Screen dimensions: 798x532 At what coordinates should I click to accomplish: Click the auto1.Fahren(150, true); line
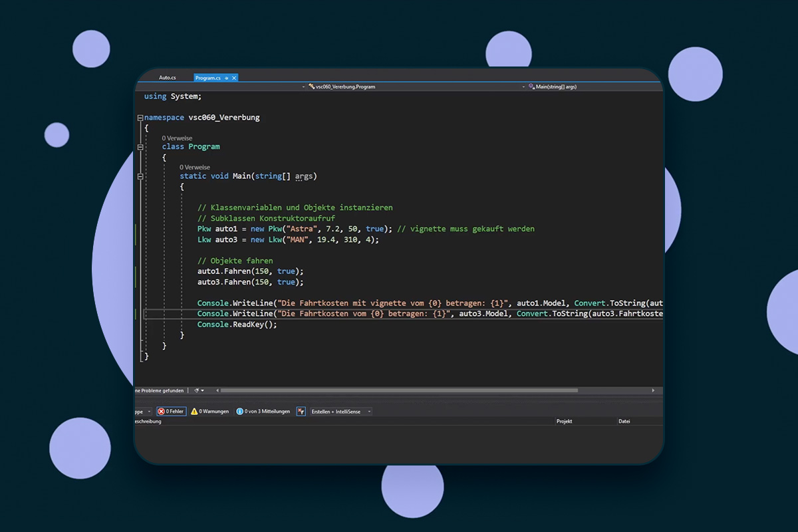click(251, 271)
